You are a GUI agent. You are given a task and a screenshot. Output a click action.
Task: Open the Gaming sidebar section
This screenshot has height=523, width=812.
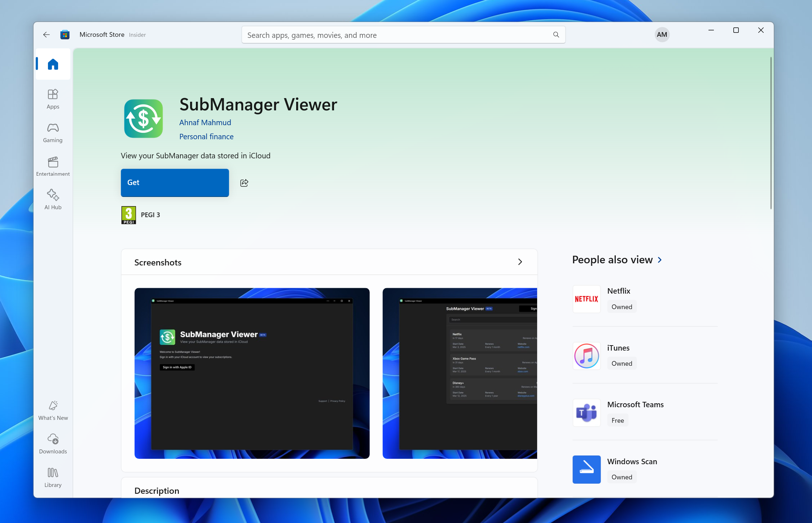[x=53, y=133]
